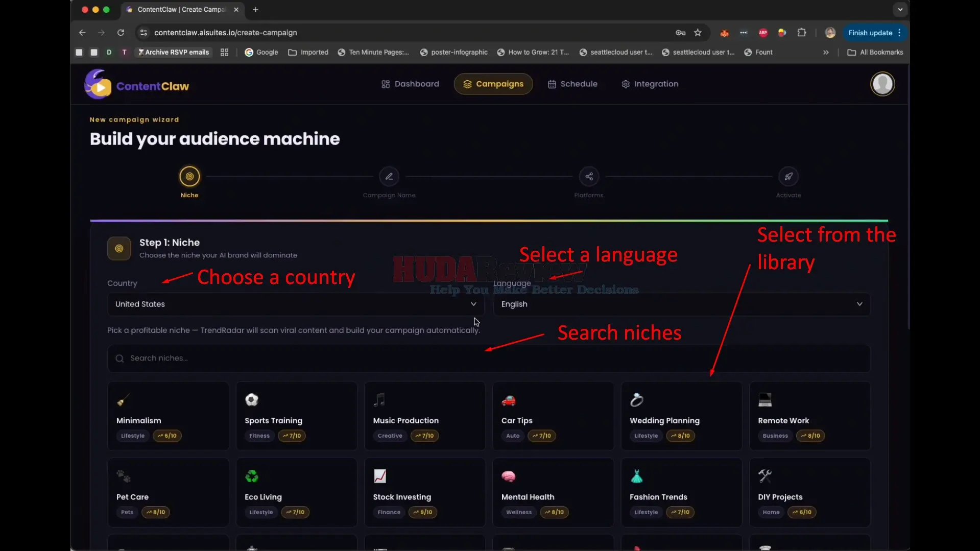Open the tab search dropdown arrow
Screen dimensions: 980x551
tap(900, 10)
